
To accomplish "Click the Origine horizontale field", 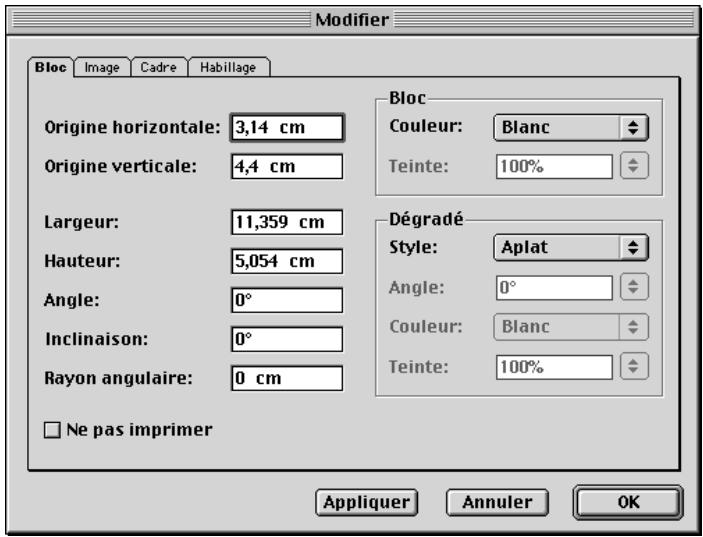I will 287,128.
